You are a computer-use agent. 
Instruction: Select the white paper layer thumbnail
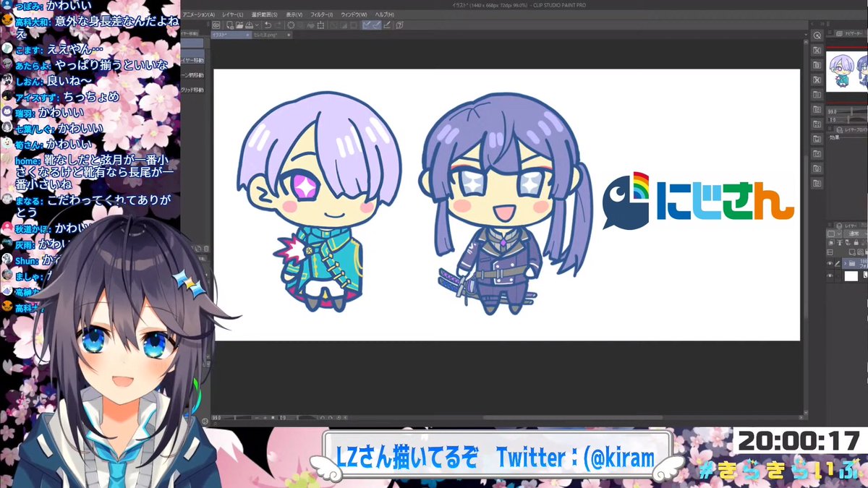click(x=851, y=275)
